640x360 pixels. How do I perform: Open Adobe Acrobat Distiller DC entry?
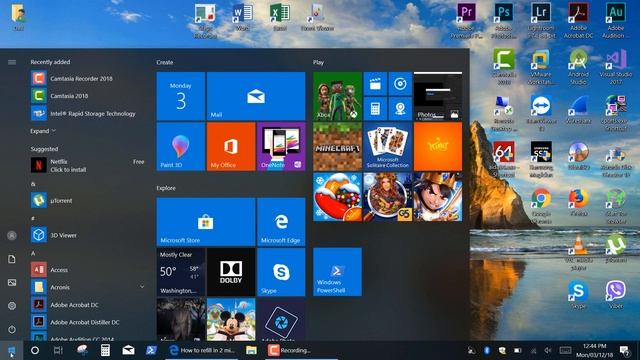[87, 322]
